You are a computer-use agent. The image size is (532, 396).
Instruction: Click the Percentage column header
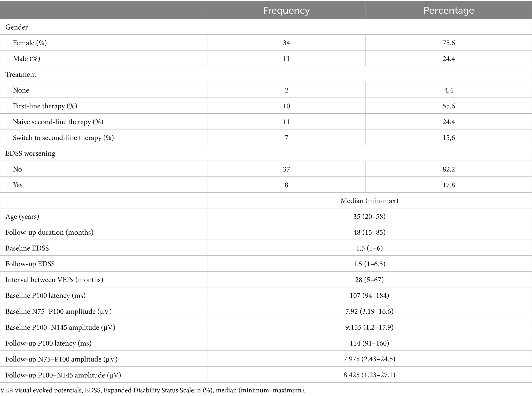(449, 10)
